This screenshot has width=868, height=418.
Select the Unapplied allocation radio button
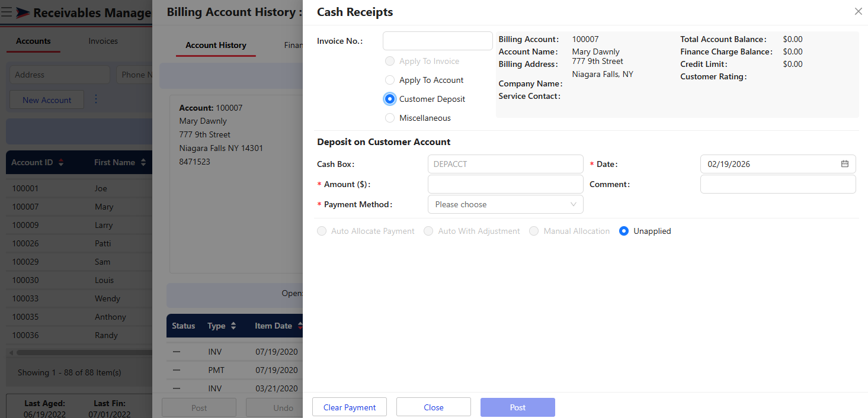point(624,231)
